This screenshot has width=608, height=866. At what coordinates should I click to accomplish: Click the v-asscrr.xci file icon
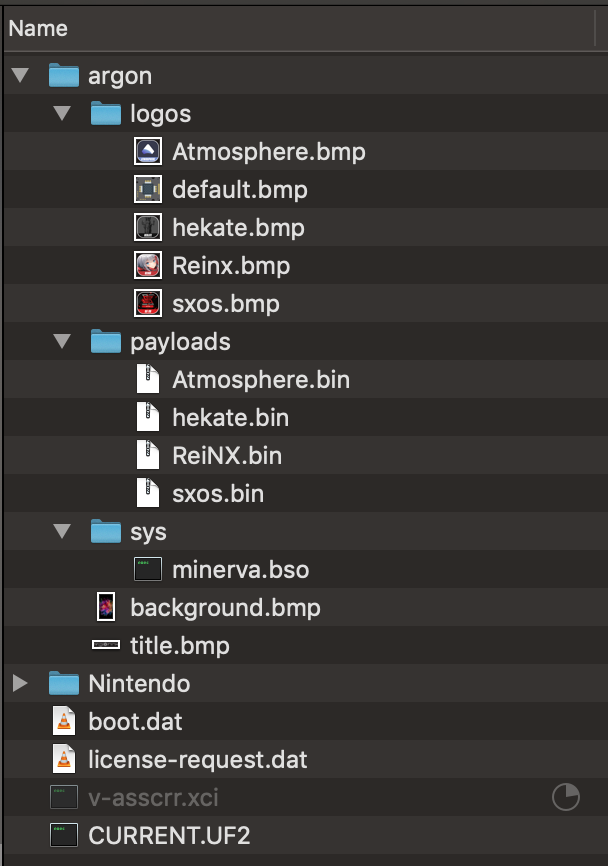point(64,797)
